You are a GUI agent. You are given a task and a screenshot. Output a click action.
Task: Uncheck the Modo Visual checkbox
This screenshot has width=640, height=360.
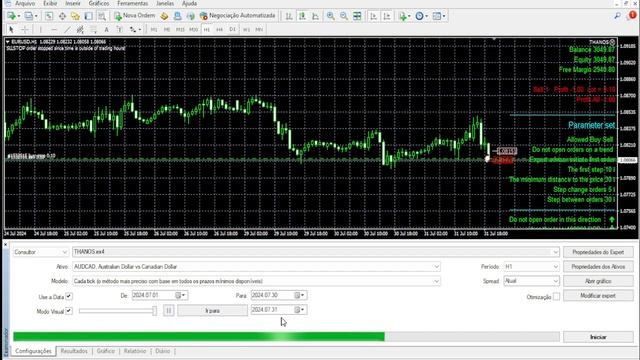pos(69,311)
